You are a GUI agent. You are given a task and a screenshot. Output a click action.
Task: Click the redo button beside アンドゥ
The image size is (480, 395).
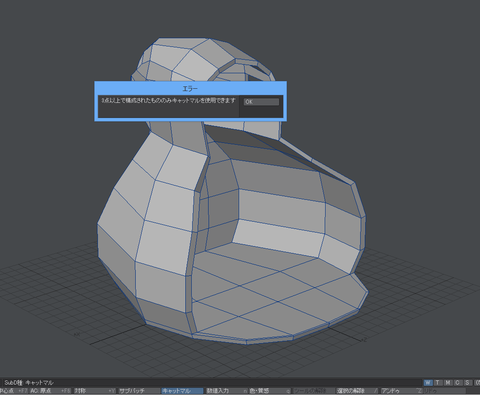445,391
